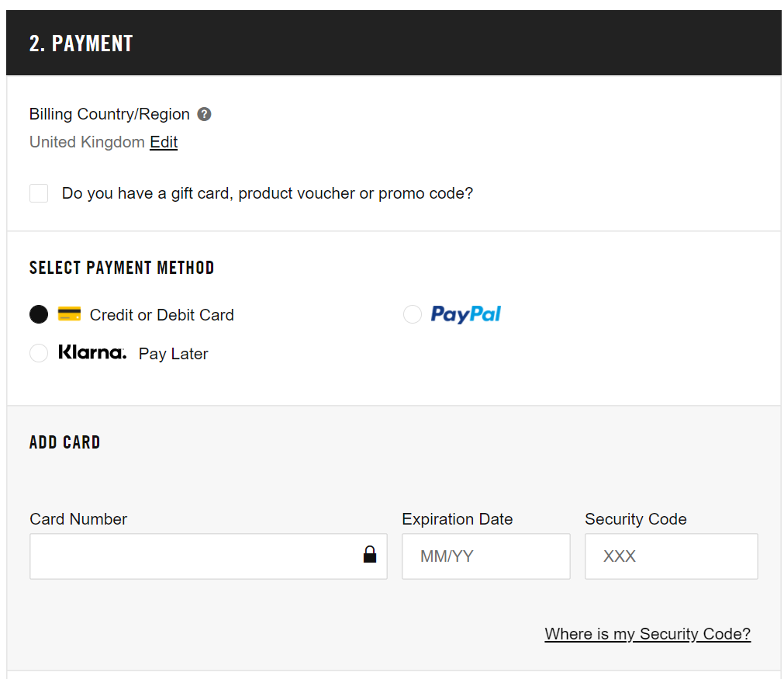Click the gift card, voucher or promo code label
Viewport: 784px width, 679px height.
[267, 193]
